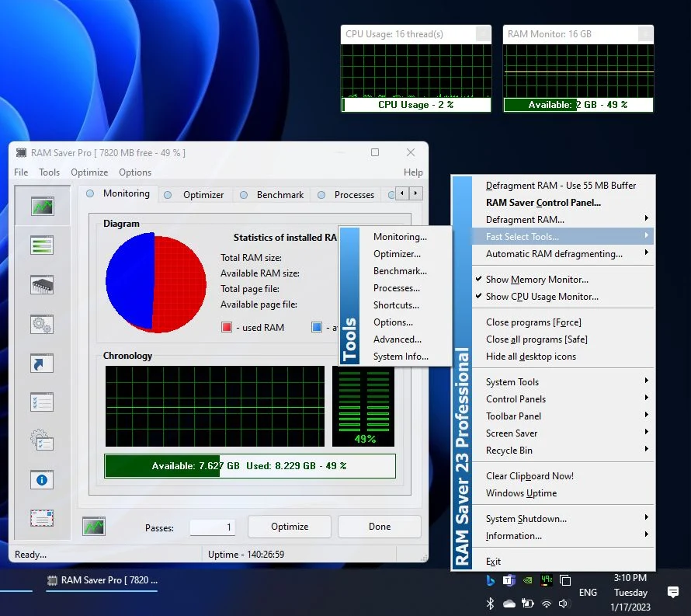The width and height of the screenshot is (691, 616).
Task: Open the Wi-Fi network tray icon
Action: tap(547, 604)
